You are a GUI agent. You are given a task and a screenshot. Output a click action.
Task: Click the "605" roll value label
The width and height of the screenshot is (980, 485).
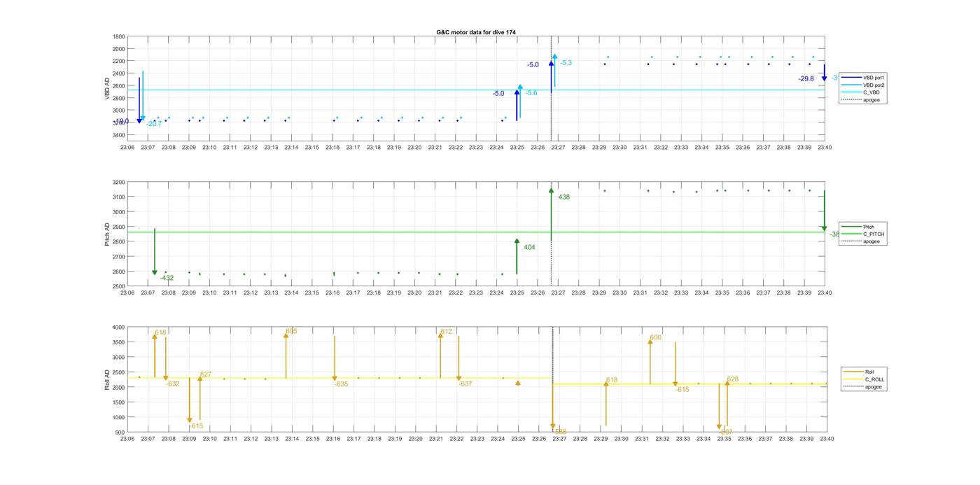[x=291, y=332]
